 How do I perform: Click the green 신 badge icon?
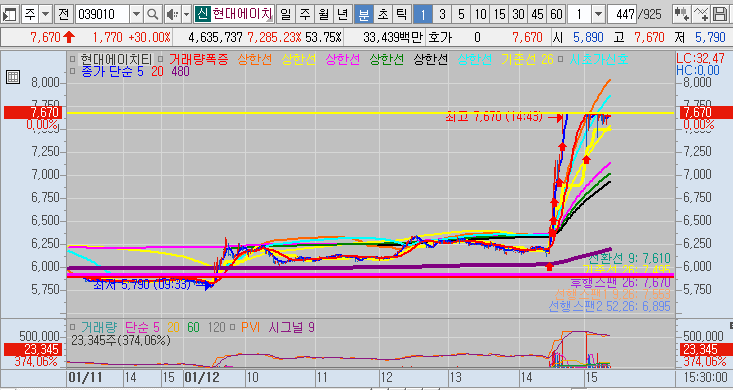[202, 14]
